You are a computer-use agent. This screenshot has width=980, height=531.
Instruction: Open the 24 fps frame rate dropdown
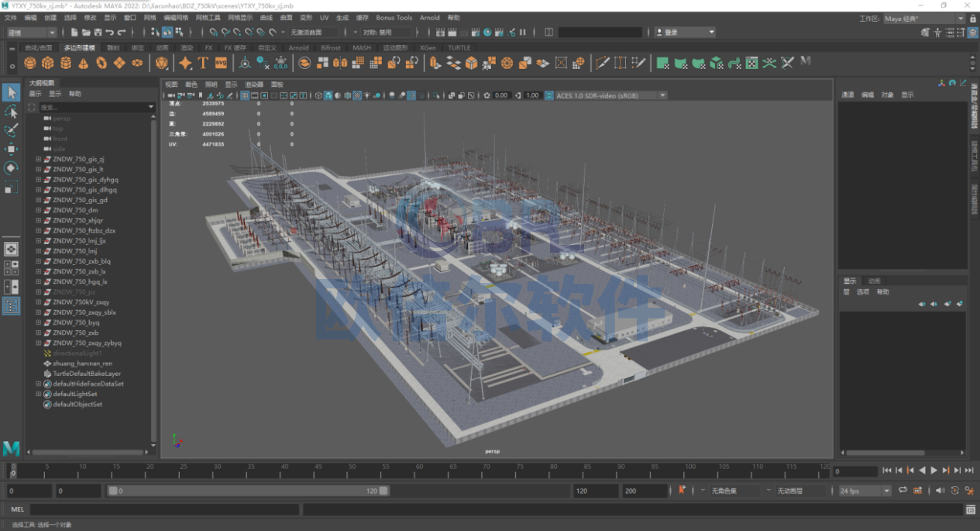pyautogui.click(x=865, y=491)
